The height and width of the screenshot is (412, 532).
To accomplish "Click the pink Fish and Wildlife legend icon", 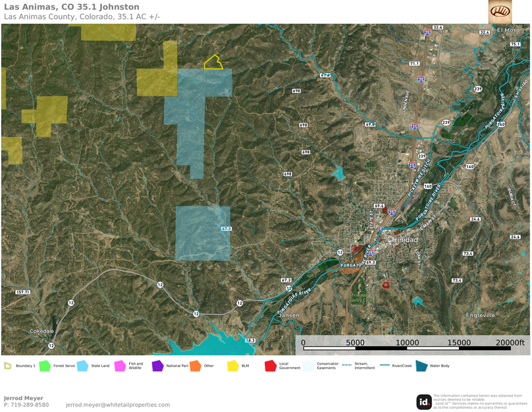I will pos(120,366).
